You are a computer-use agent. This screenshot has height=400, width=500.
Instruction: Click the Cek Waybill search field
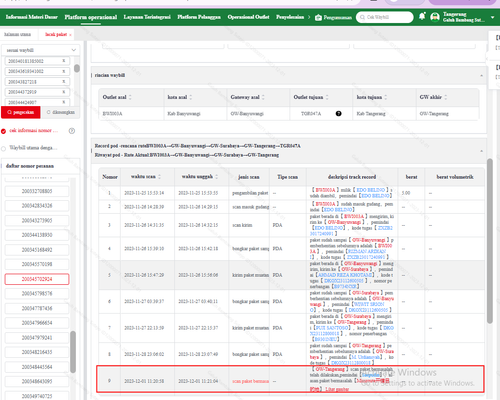tap(385, 17)
